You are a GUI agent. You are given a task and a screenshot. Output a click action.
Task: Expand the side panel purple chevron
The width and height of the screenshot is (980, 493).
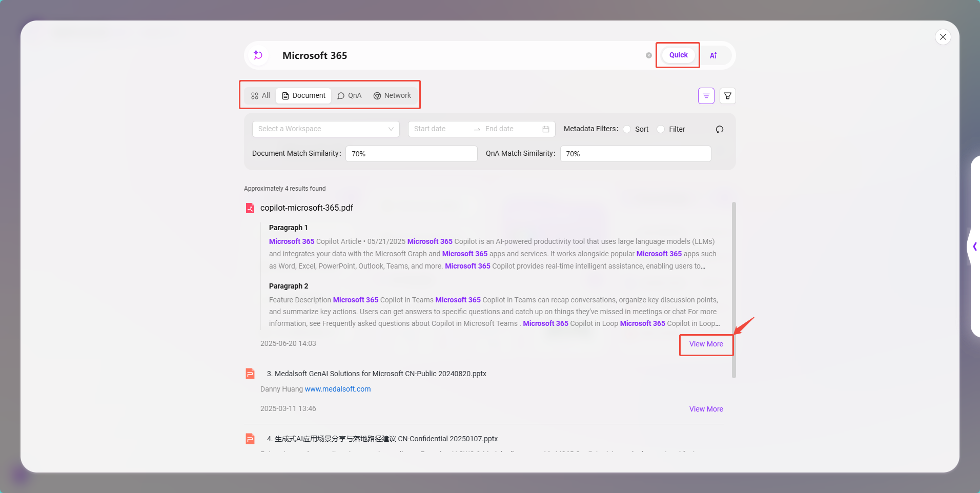click(x=974, y=247)
